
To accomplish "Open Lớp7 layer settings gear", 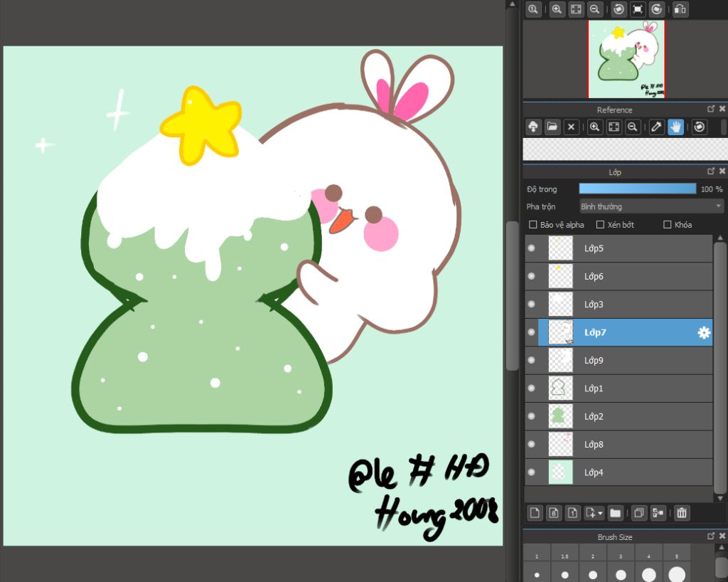I will click(704, 332).
